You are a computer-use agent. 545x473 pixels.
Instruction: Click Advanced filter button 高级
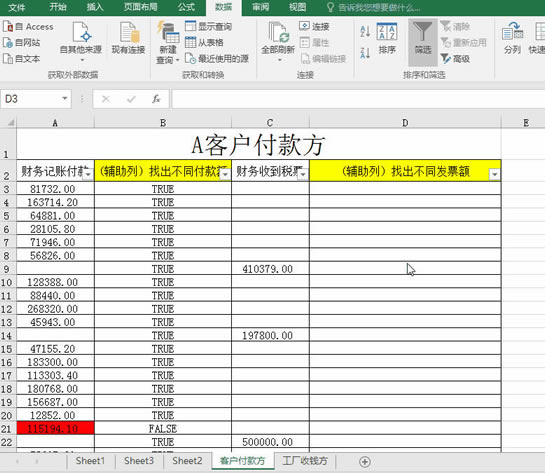pyautogui.click(x=455, y=59)
